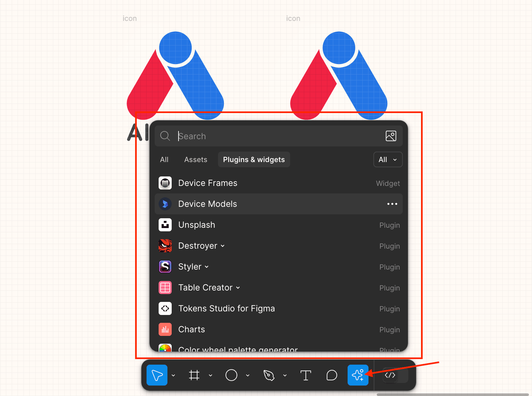
Task: Select the right icon frame label
Action: pos(293,19)
